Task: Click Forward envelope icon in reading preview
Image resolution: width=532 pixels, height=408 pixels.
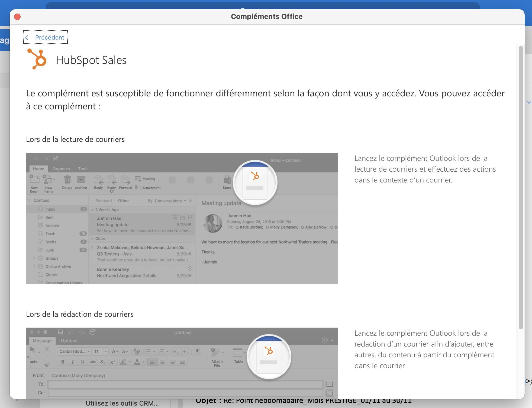Action: [x=125, y=180]
